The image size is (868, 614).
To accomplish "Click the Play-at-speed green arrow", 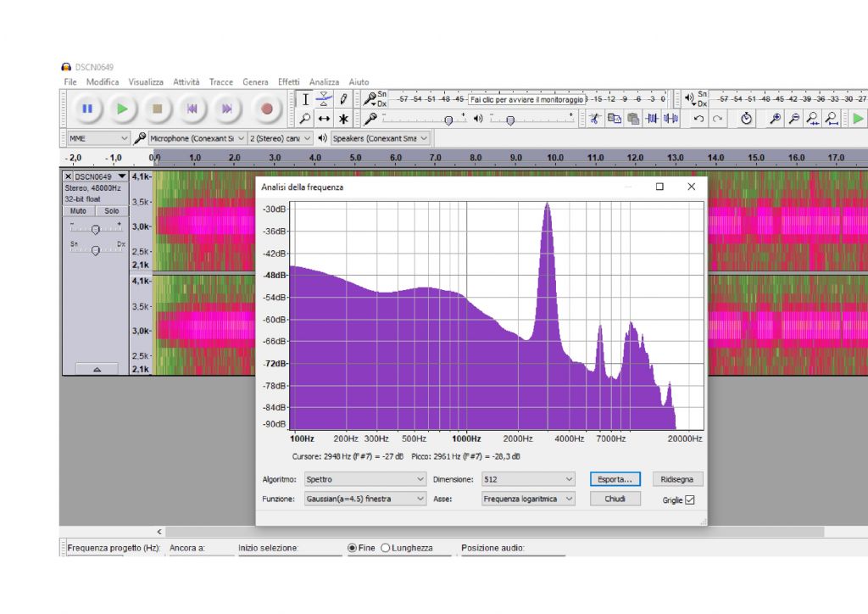I will [x=858, y=118].
